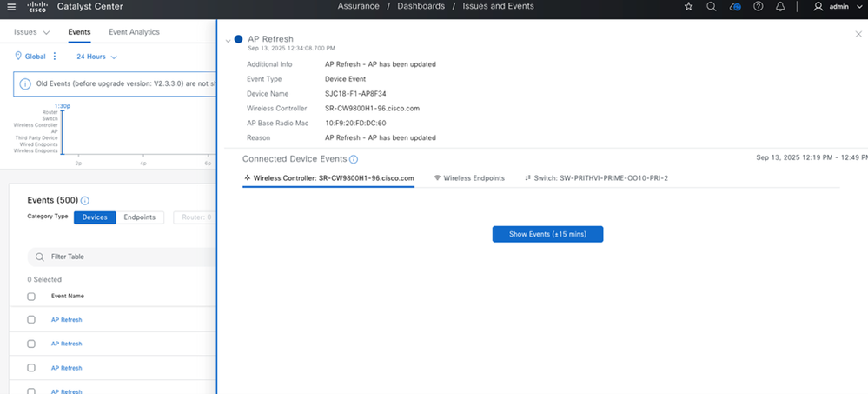This screenshot has width=868, height=394.
Task: Click info icon beside Connected Device Events
Action: (x=354, y=159)
